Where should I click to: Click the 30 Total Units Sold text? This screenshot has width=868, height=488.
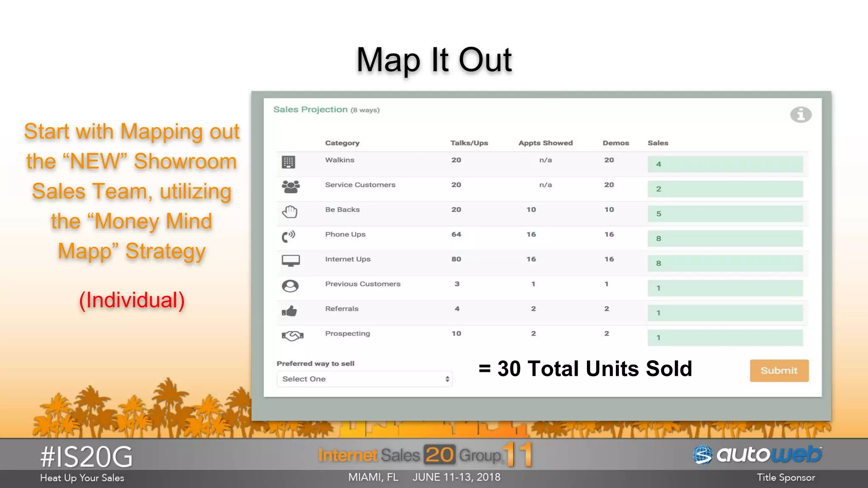point(585,369)
